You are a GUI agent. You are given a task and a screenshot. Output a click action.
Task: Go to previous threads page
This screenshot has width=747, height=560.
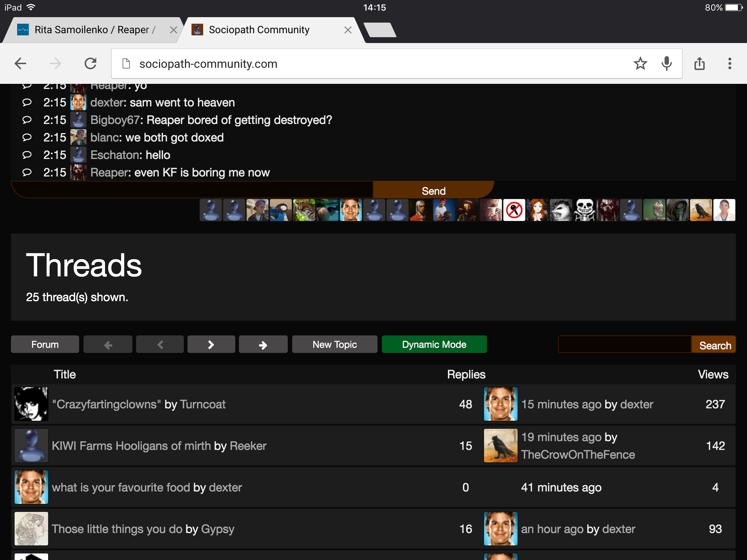pos(160,344)
